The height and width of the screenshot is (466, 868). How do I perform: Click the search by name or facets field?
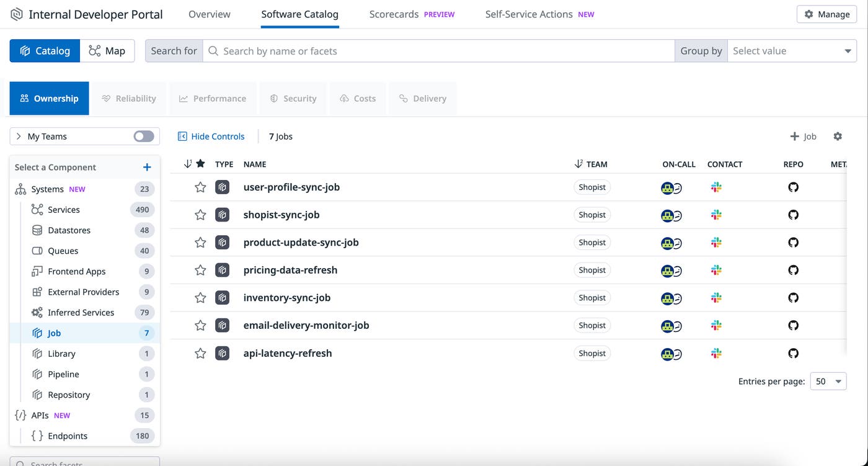click(434, 50)
